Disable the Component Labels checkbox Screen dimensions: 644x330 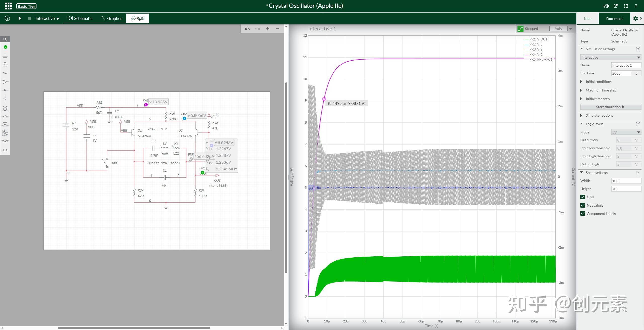583,214
